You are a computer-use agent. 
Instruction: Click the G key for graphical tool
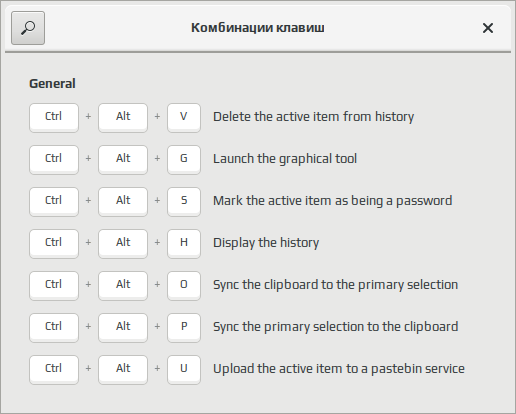tap(184, 159)
